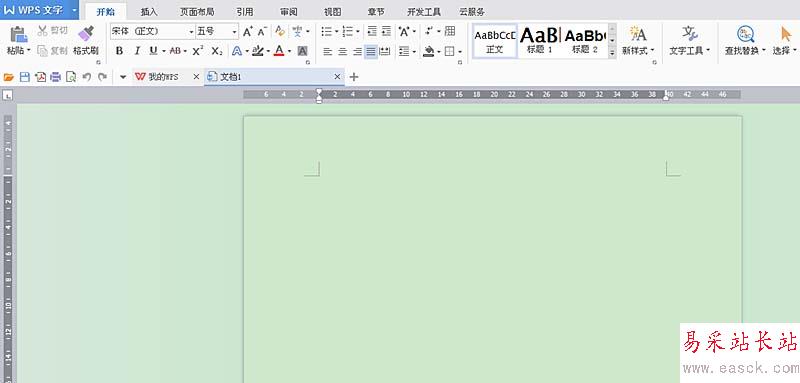Toggle distributed alignment
The width and height of the screenshot is (800, 383).
(385, 51)
